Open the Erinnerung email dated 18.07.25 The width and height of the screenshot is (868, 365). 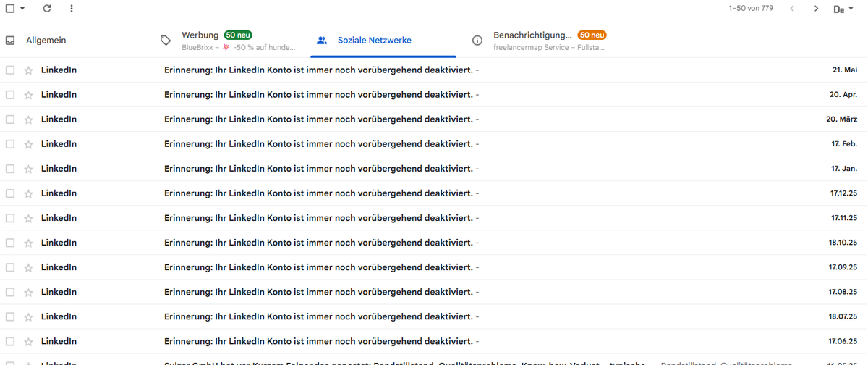click(318, 316)
